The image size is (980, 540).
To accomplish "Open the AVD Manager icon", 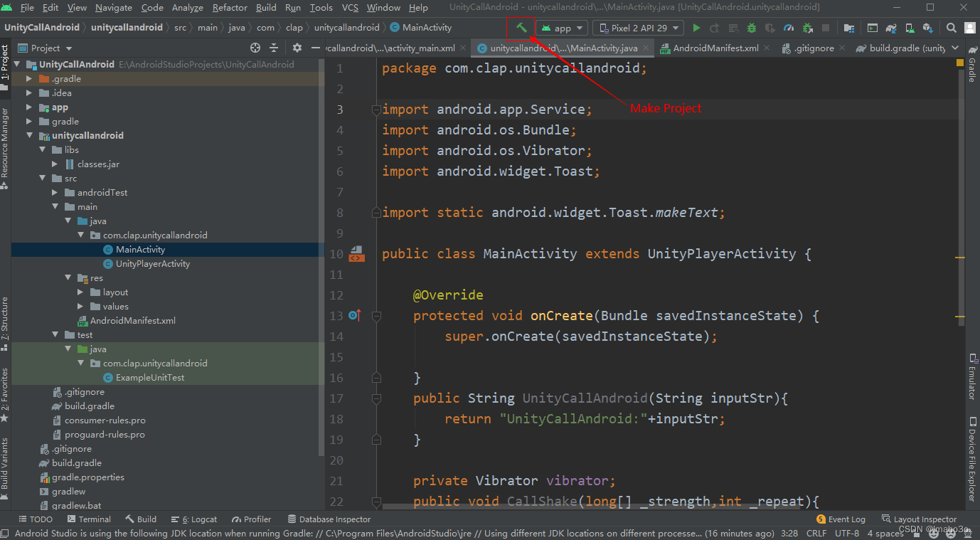I will pos(910,28).
